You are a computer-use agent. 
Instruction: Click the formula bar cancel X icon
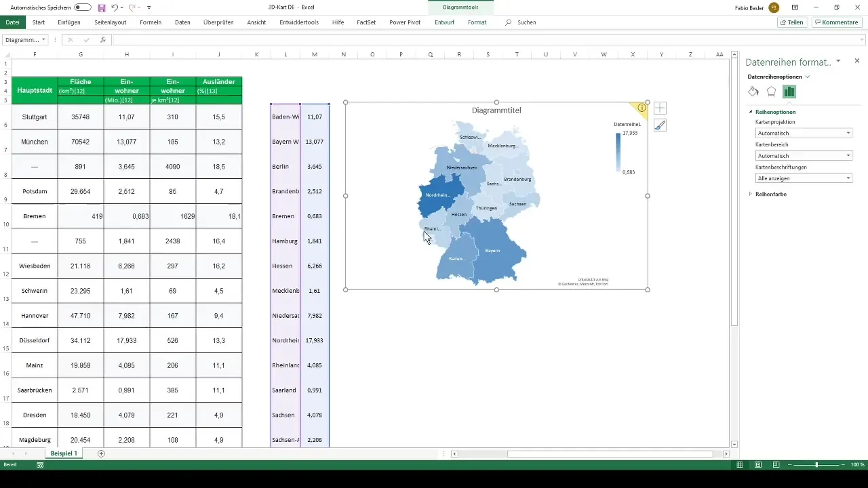point(71,40)
